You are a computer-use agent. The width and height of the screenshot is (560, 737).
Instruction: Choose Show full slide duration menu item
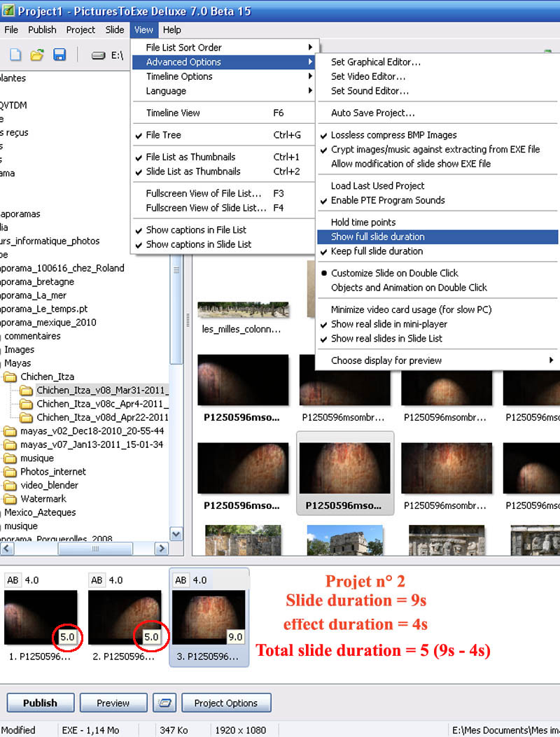(x=378, y=237)
